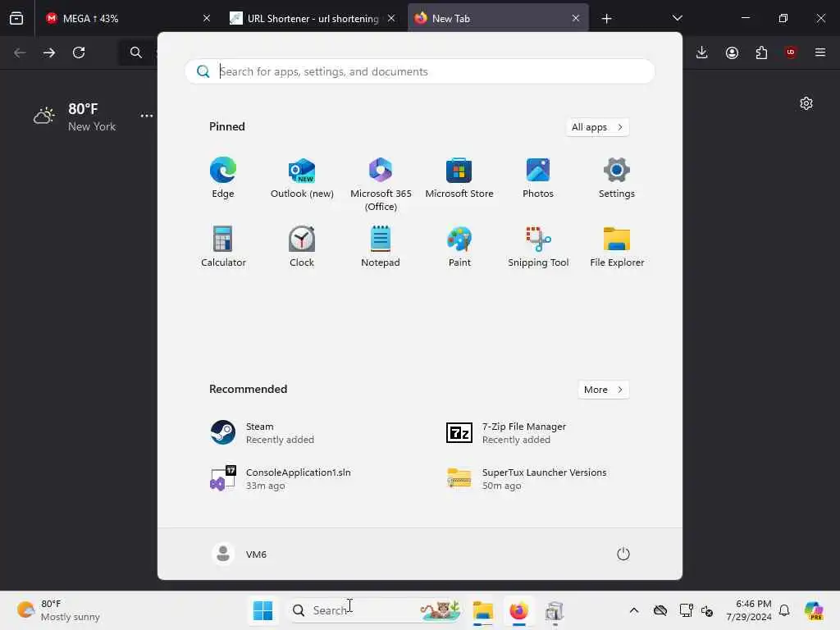Click the taskbar Search box

pyautogui.click(x=375, y=610)
